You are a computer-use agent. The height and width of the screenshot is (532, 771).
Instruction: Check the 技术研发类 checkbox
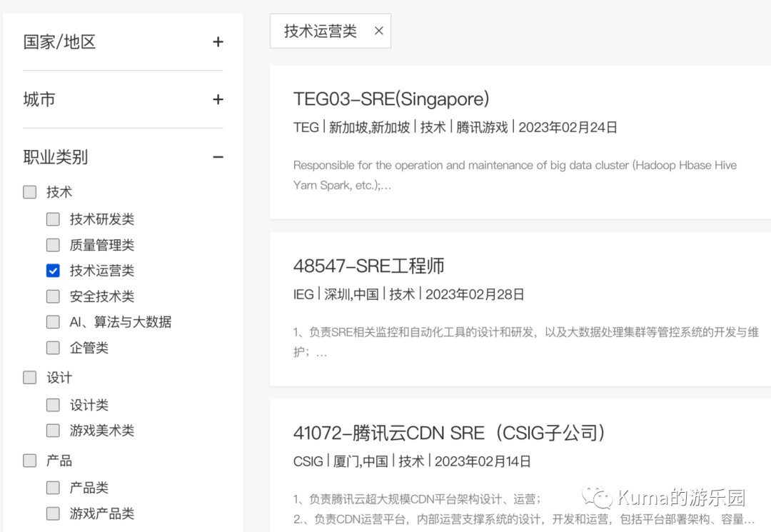click(x=53, y=219)
